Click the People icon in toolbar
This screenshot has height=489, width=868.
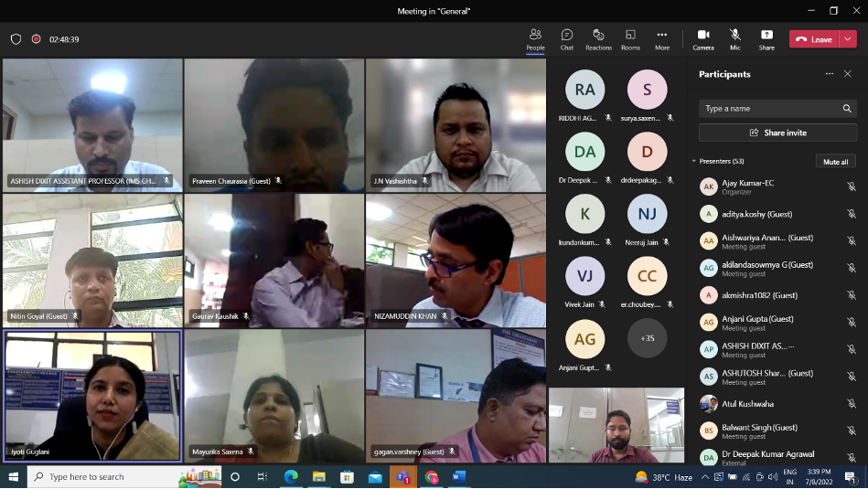[535, 39]
